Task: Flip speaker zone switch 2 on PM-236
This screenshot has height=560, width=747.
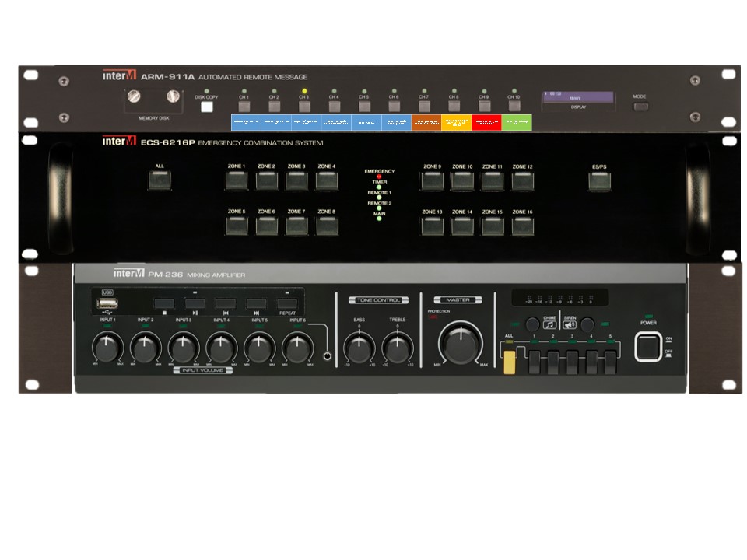Action: pos(553,362)
